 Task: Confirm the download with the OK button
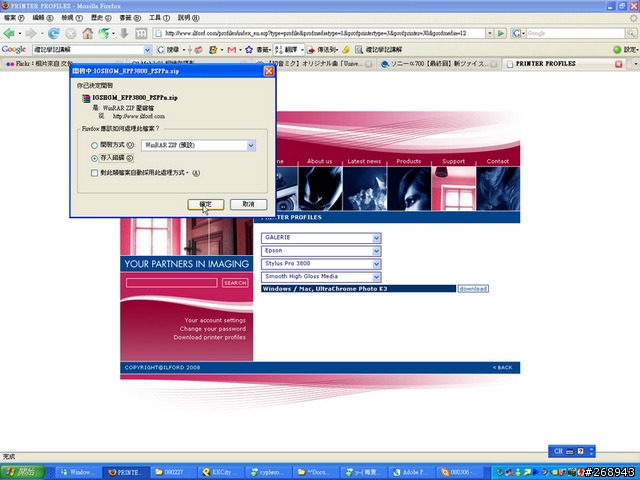click(x=206, y=204)
